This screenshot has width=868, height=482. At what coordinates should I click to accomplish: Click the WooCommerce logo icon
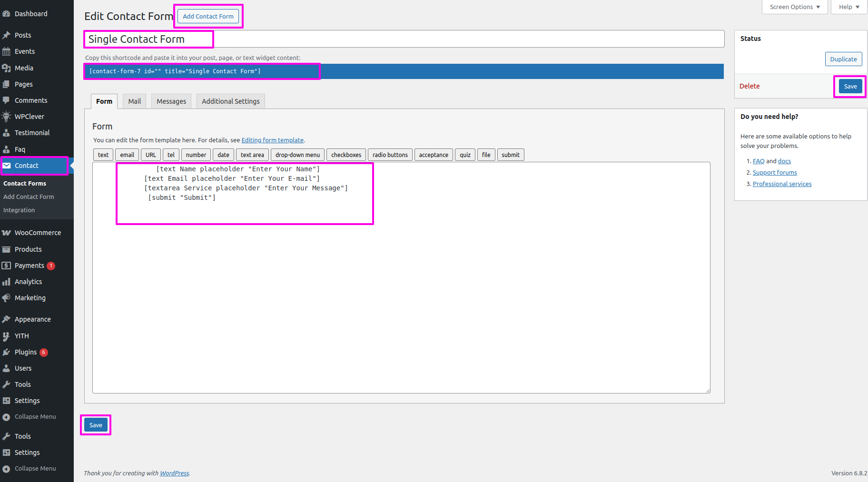coord(6,233)
